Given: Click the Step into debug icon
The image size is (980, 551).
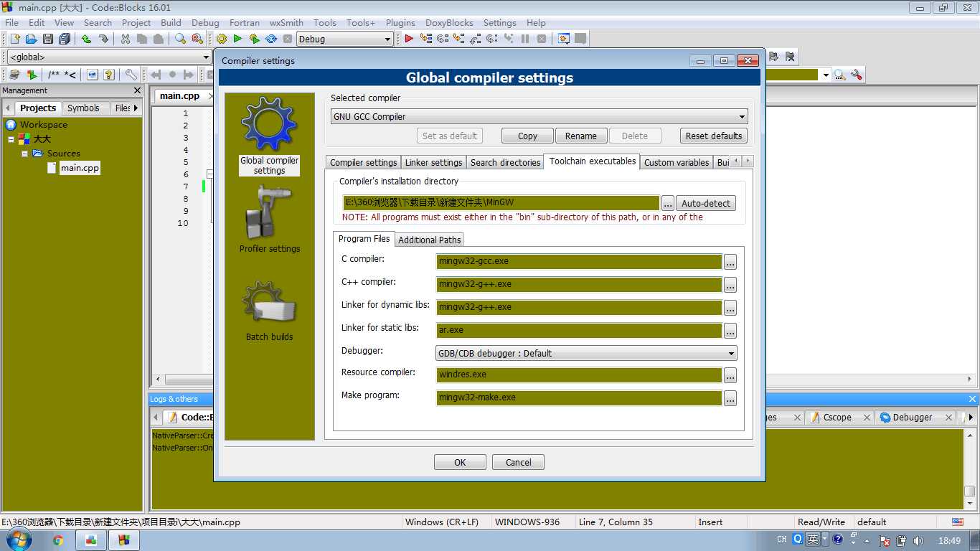Looking at the screenshot, I should [x=458, y=39].
